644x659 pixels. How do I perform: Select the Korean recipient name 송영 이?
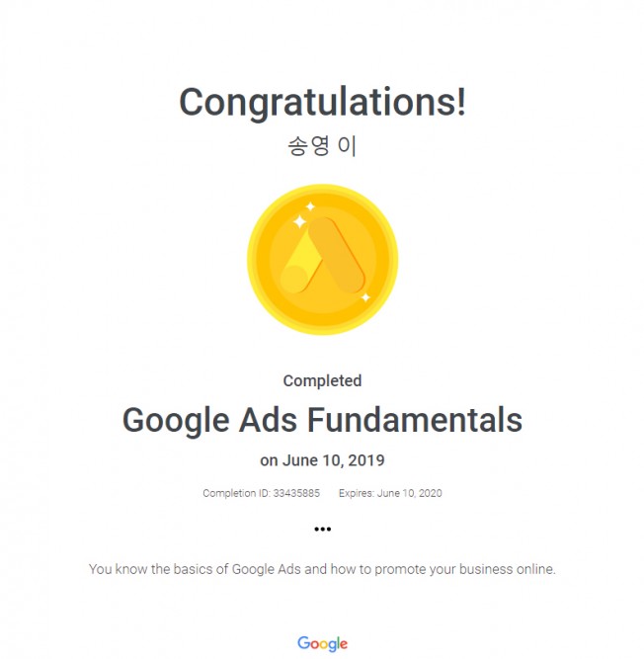tap(322, 146)
